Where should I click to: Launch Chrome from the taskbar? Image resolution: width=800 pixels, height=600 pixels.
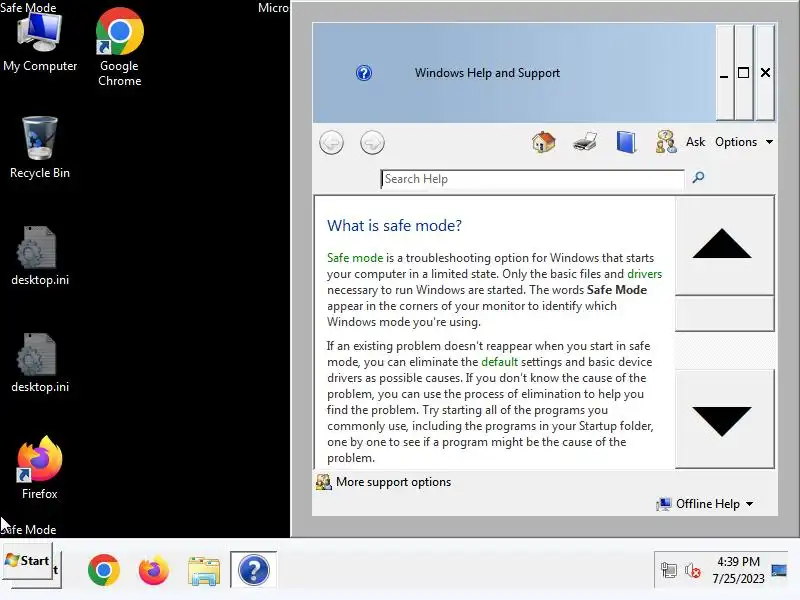click(x=104, y=569)
